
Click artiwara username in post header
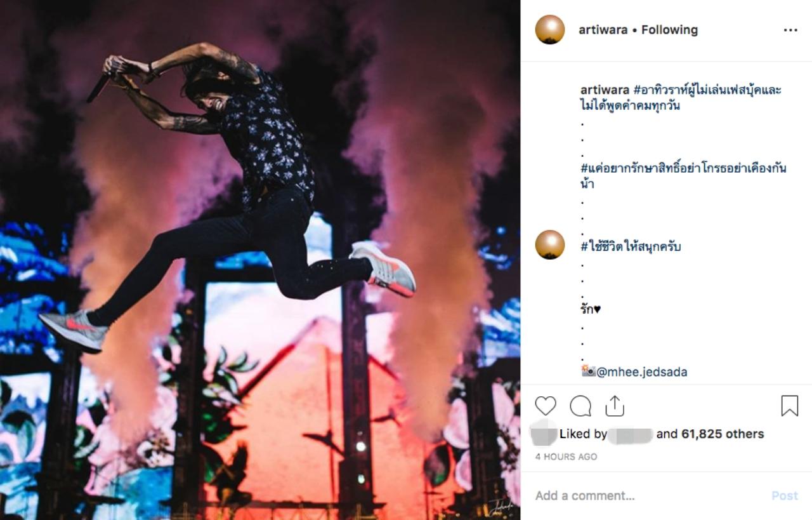click(603, 30)
